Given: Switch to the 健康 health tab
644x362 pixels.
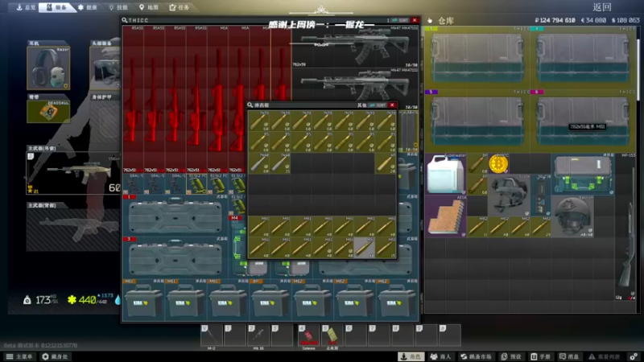Looking at the screenshot, I should point(88,7).
